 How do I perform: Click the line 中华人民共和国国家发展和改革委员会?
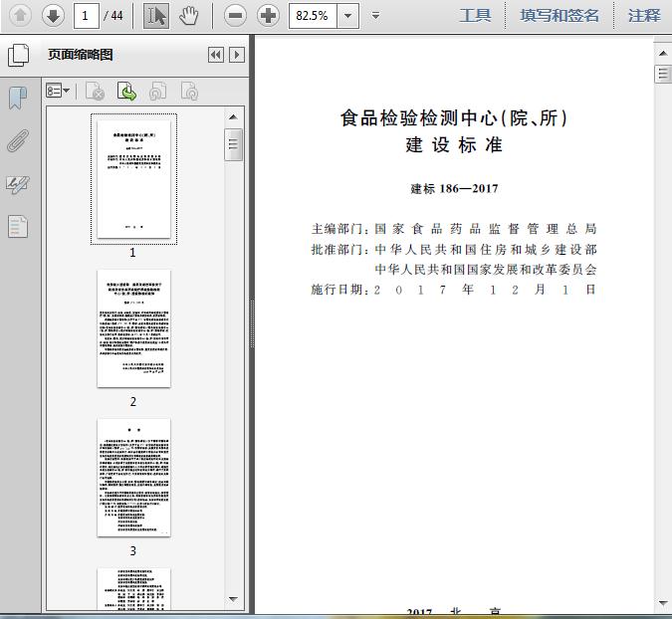click(486, 270)
